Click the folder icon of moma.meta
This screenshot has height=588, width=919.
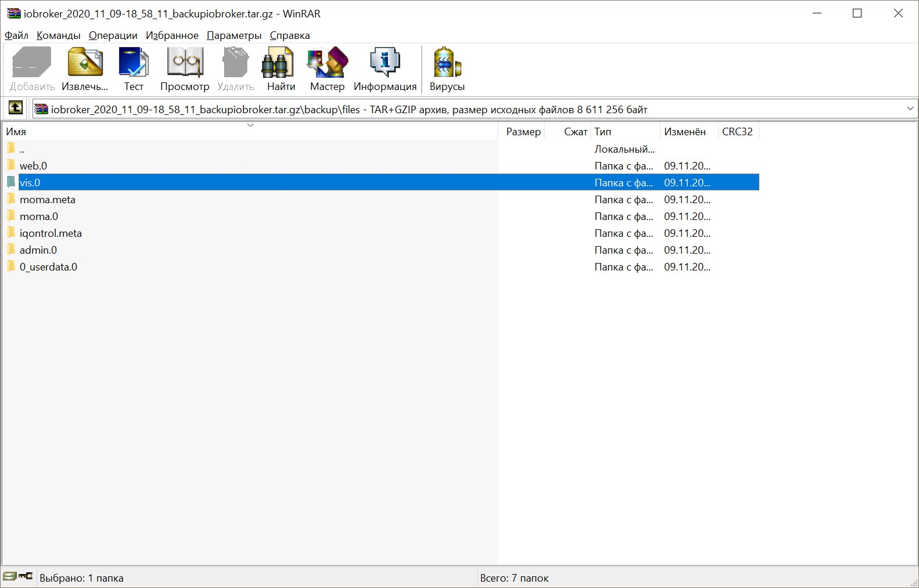click(x=11, y=199)
